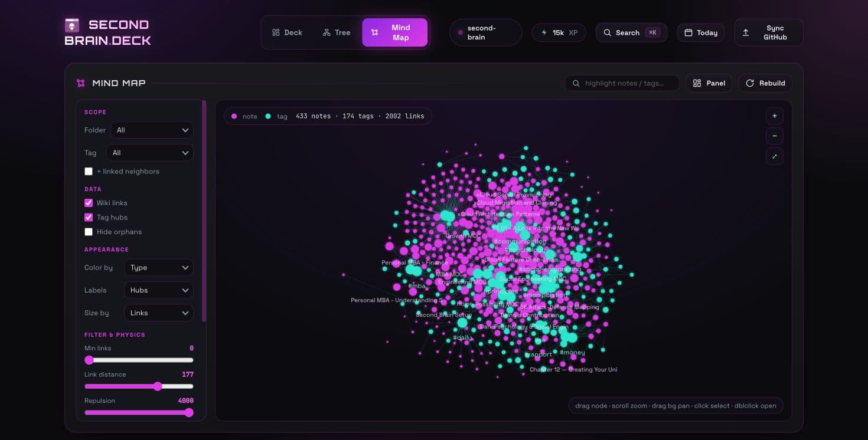868x440 pixels.
Task: Click the zoom in plus button
Action: pos(774,116)
